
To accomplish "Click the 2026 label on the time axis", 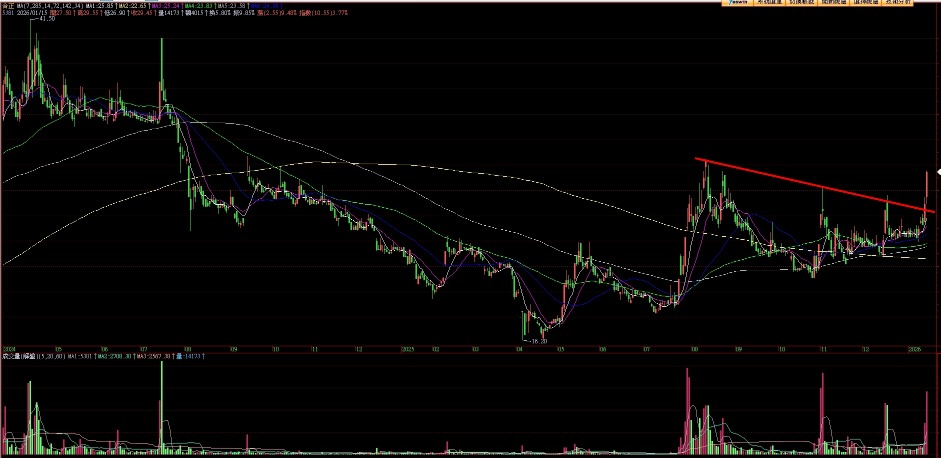I will [915, 348].
